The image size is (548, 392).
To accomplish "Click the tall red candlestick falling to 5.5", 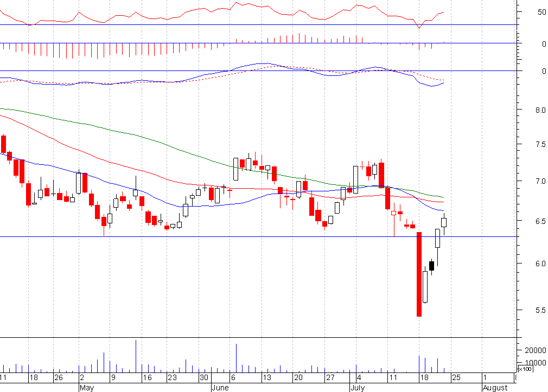I will pos(419,274).
